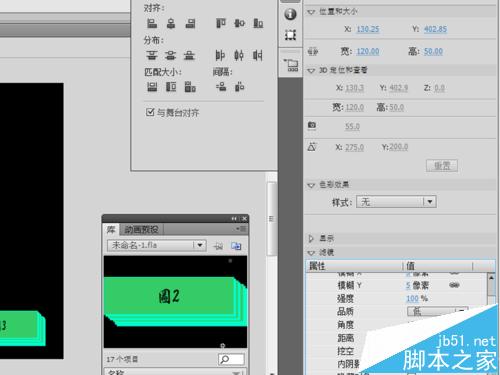Viewport: 500px width, 375px height.
Task: Click the dock icon below the Transform icon
Action: pyautogui.click(x=291, y=65)
